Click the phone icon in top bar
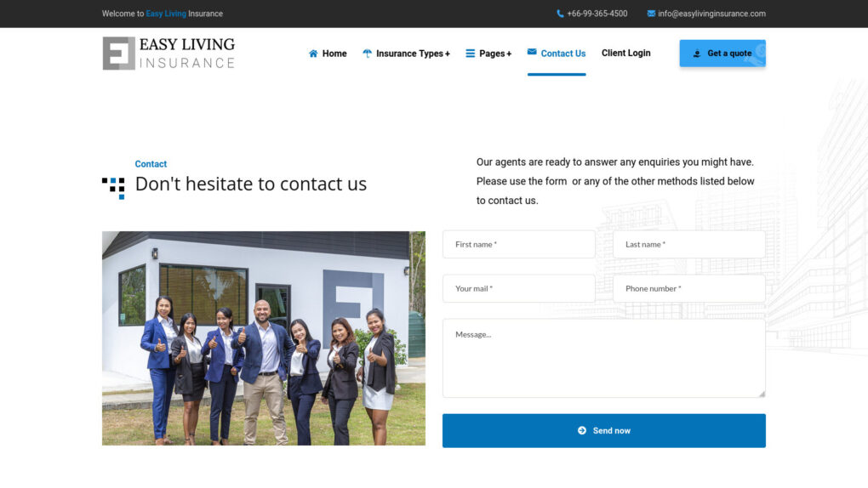868x488 pixels. (x=560, y=14)
